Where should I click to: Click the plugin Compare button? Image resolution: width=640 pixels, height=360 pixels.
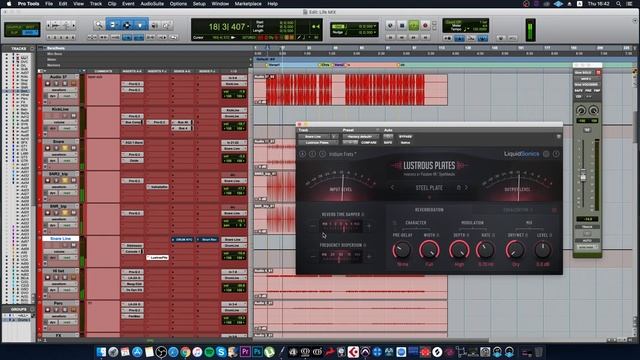tap(369, 142)
